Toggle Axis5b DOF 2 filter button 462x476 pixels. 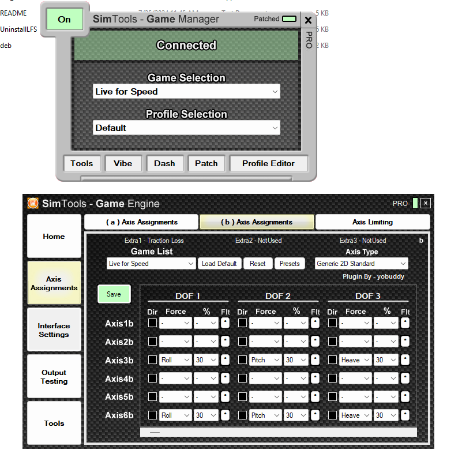315,396
